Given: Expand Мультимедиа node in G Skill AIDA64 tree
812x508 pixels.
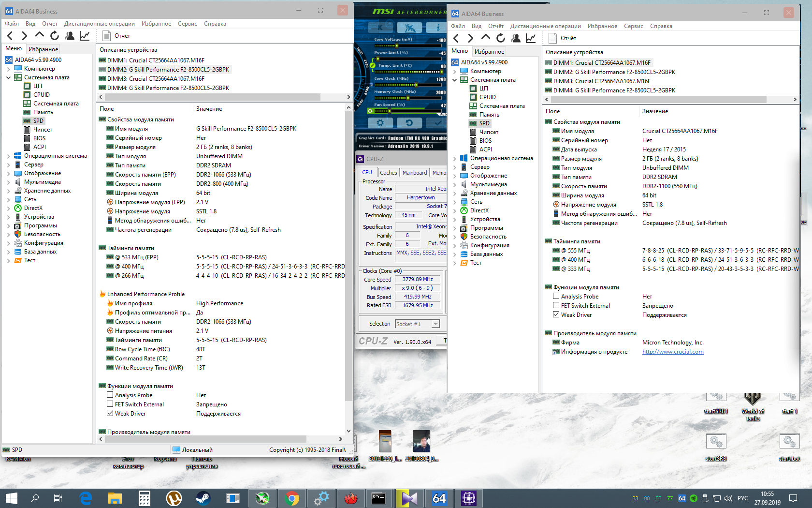Looking at the screenshot, I should (x=8, y=182).
